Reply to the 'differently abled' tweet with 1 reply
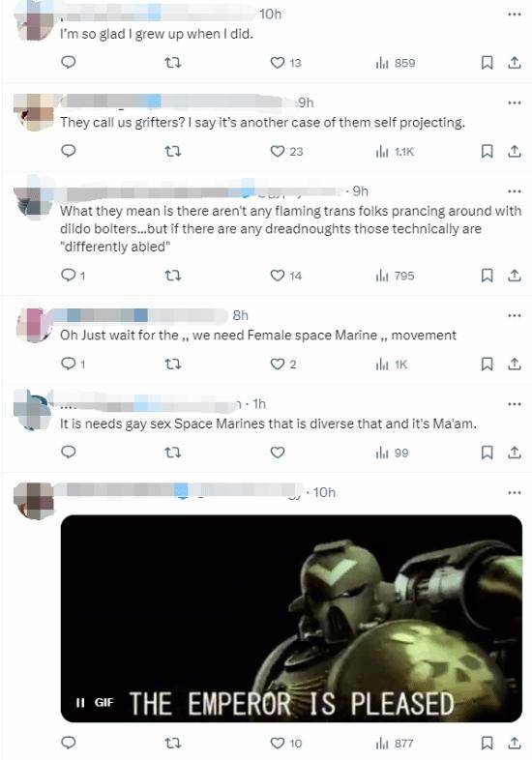This screenshot has width=532, height=760. tap(74, 276)
